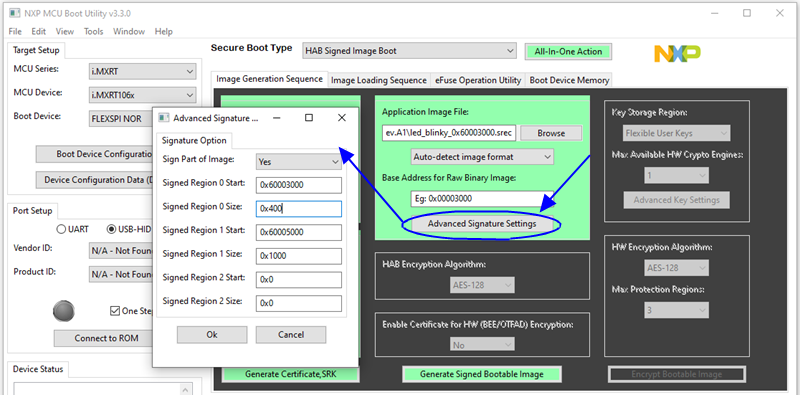This screenshot has height=395, width=800.
Task: Click the NXP logo
Action: tap(678, 54)
